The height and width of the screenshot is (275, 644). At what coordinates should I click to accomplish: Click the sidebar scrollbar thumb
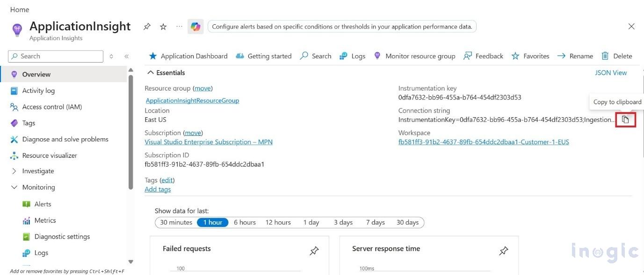[130, 132]
